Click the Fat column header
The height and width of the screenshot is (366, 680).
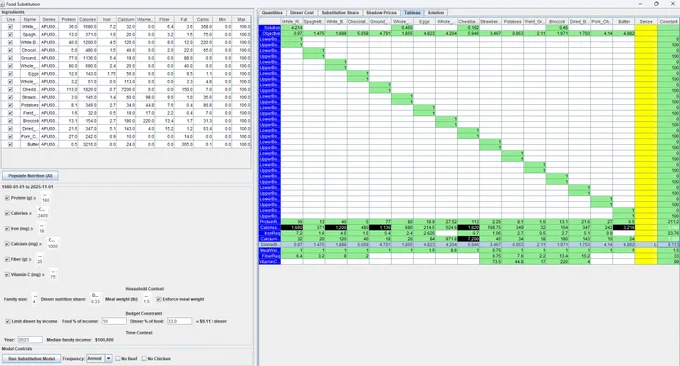(x=184, y=20)
